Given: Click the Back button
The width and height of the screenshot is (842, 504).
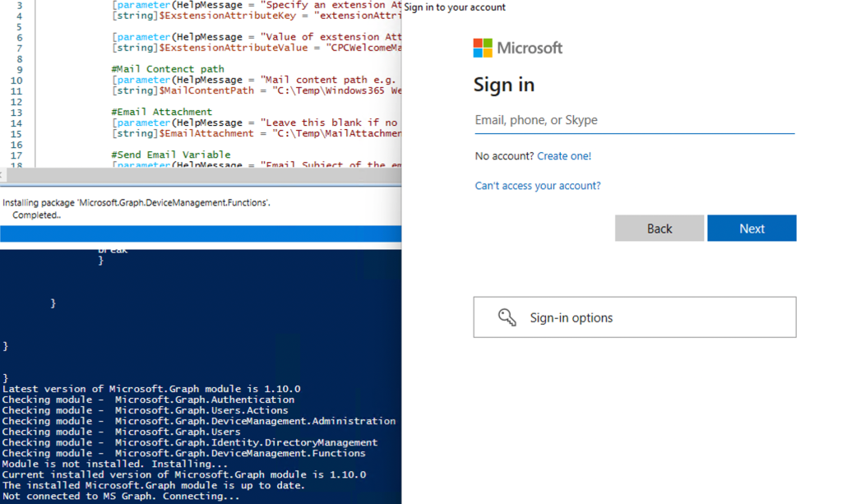Looking at the screenshot, I should 659,228.
